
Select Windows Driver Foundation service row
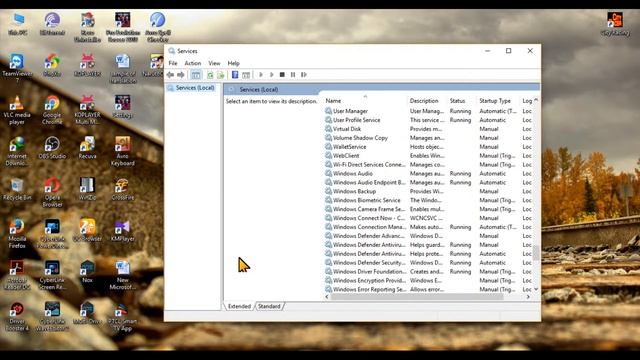click(429, 272)
